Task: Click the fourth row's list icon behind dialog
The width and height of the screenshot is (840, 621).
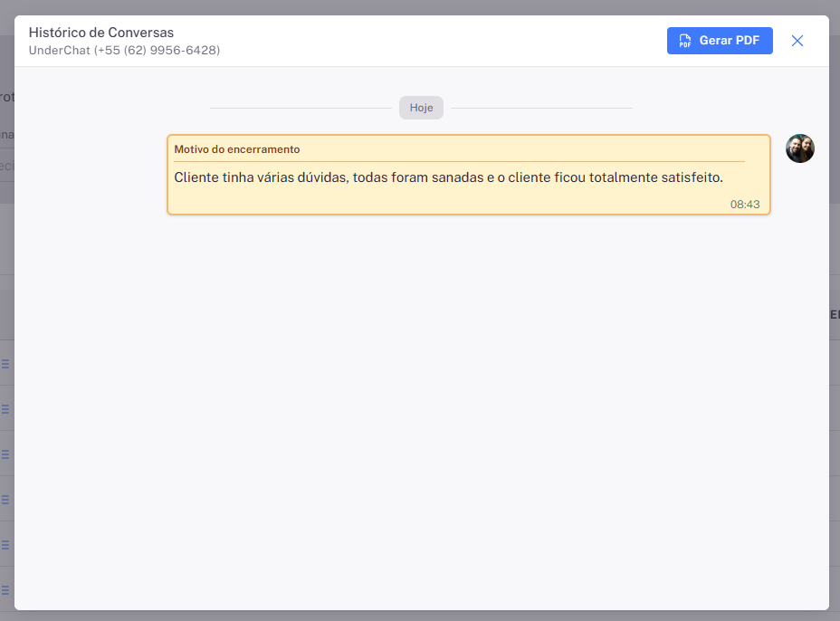Action: [5, 500]
